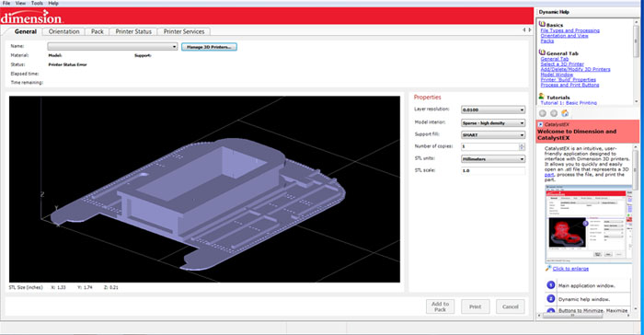Switch to the Printer Services tab

click(x=184, y=31)
